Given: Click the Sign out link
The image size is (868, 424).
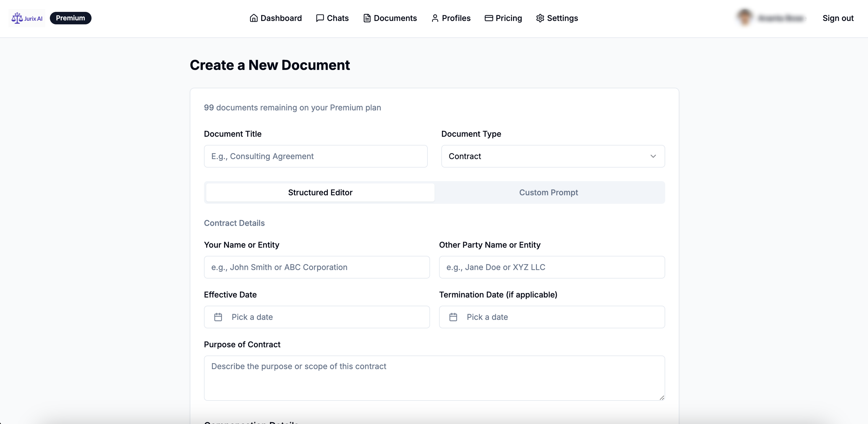Looking at the screenshot, I should tap(838, 18).
